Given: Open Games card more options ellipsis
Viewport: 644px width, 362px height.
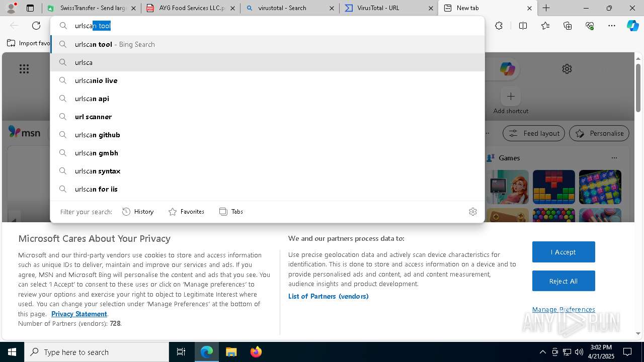Looking at the screenshot, I should 614,158.
